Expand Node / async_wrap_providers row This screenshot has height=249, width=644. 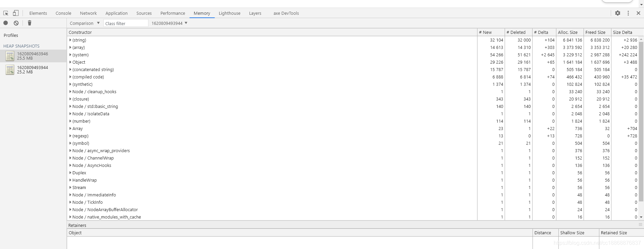[x=70, y=150]
